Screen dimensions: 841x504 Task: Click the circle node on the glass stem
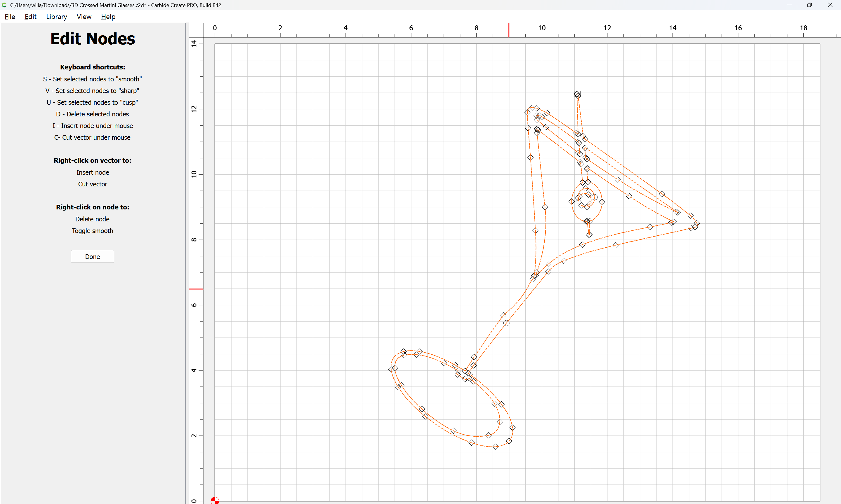pos(506,323)
